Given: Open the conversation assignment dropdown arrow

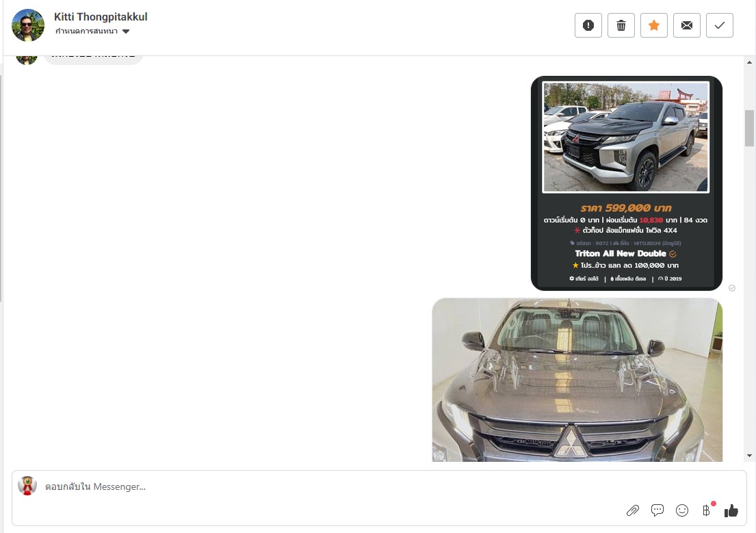Looking at the screenshot, I should [x=126, y=31].
